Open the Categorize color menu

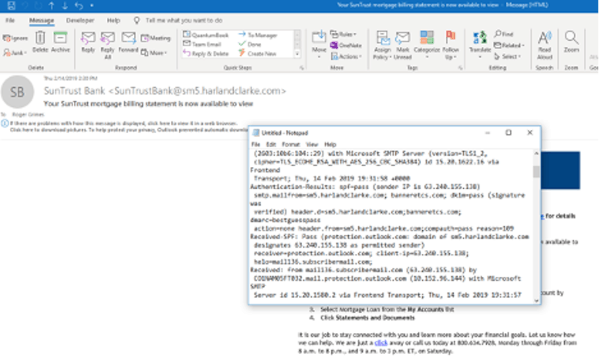tap(427, 45)
